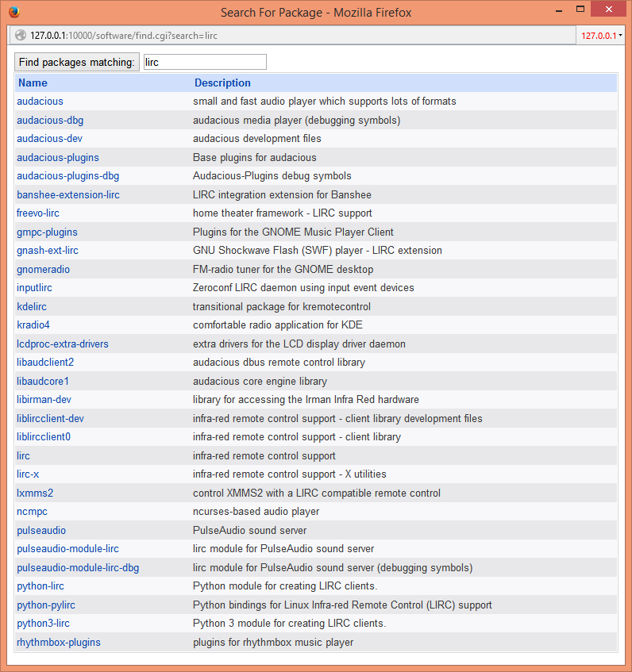
Task: Choose the gmpc-plugins package link
Action: pyautogui.click(x=47, y=232)
